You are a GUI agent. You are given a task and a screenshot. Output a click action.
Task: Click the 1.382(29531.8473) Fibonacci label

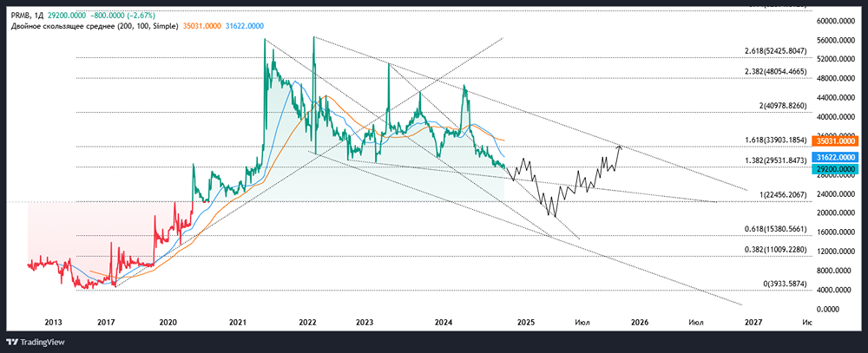pyautogui.click(x=775, y=160)
